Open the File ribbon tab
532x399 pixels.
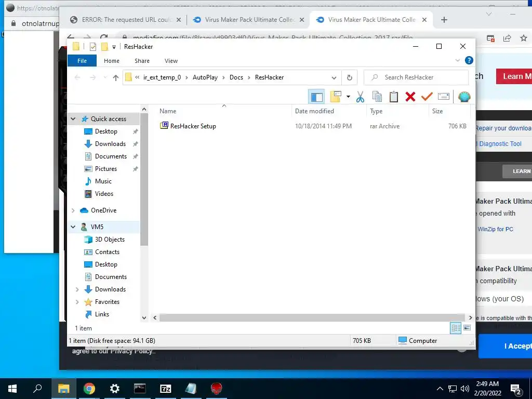82,61
